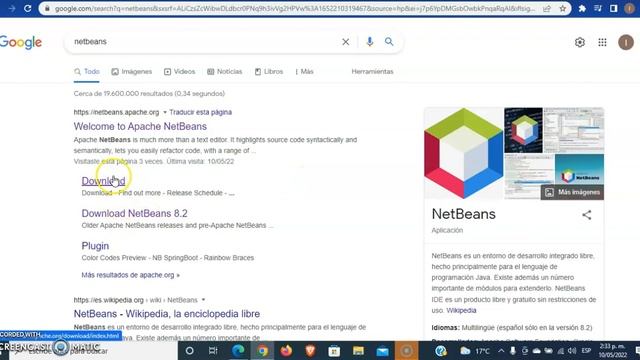The height and width of the screenshot is (360, 640).
Task: Reload the page with the browser refresh icon
Action: click(x=27, y=8)
